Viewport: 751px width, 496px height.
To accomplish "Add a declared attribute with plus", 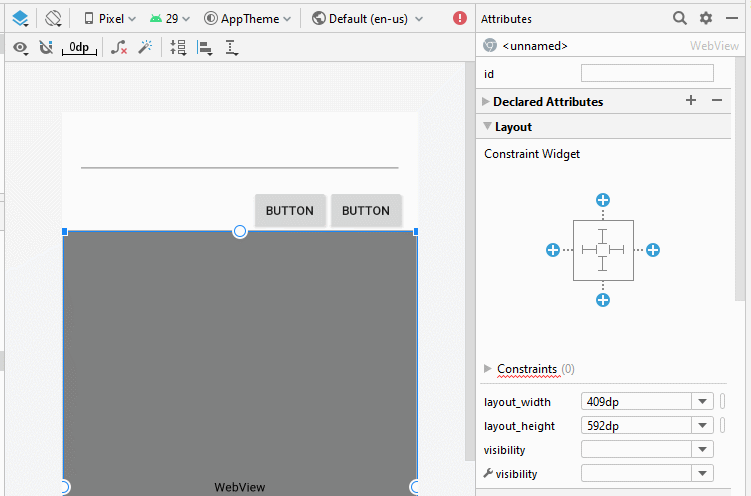I will (691, 101).
